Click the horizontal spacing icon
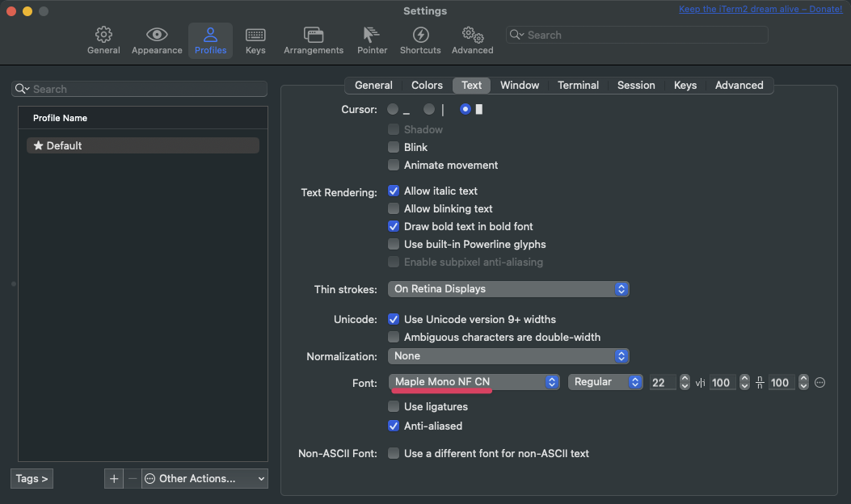Image resolution: width=851 pixels, height=504 pixels. (700, 383)
